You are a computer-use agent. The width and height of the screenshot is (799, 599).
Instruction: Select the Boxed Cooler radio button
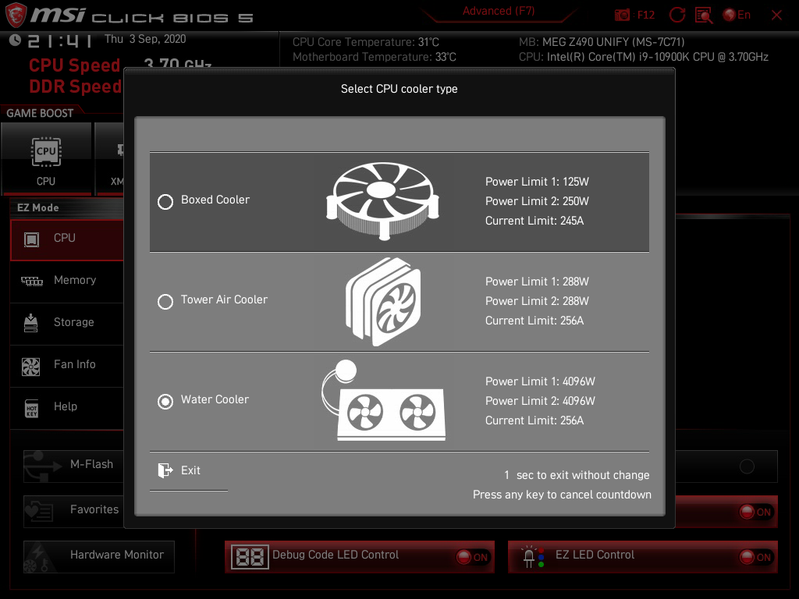pos(165,202)
